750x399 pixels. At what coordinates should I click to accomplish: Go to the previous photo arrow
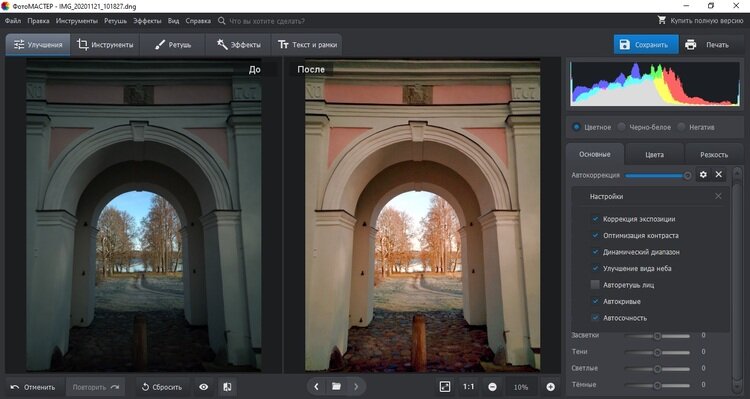[316, 387]
